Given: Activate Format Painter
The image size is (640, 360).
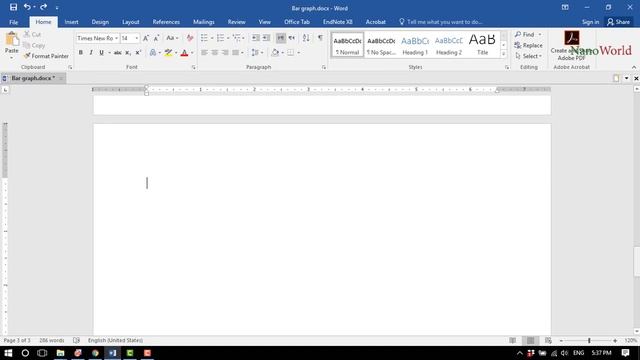Looking at the screenshot, I should coord(46,56).
